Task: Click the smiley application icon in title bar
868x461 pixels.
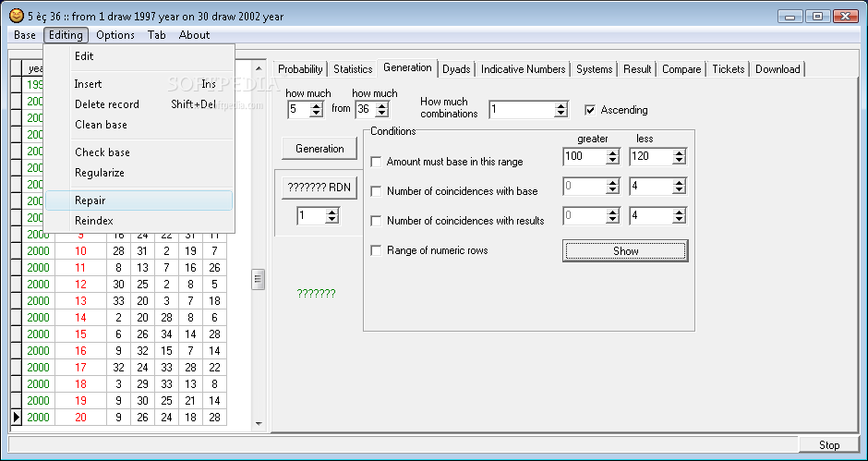Action: point(18,16)
